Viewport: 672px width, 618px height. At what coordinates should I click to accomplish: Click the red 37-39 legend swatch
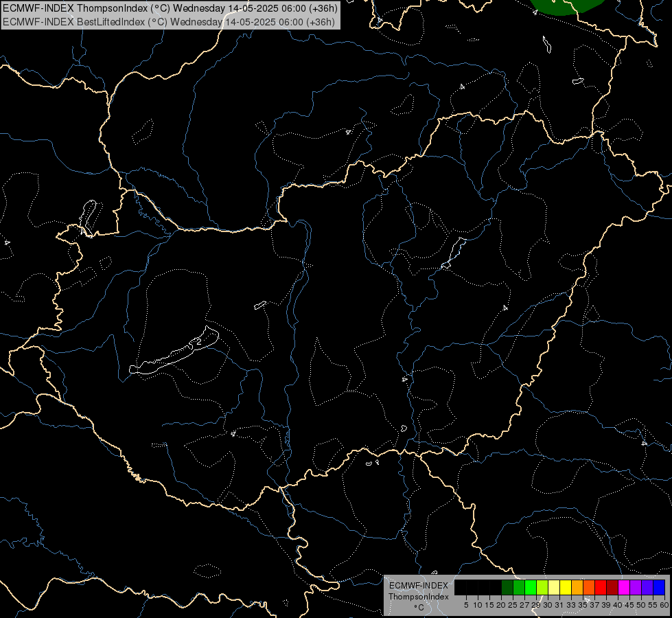pos(601,587)
